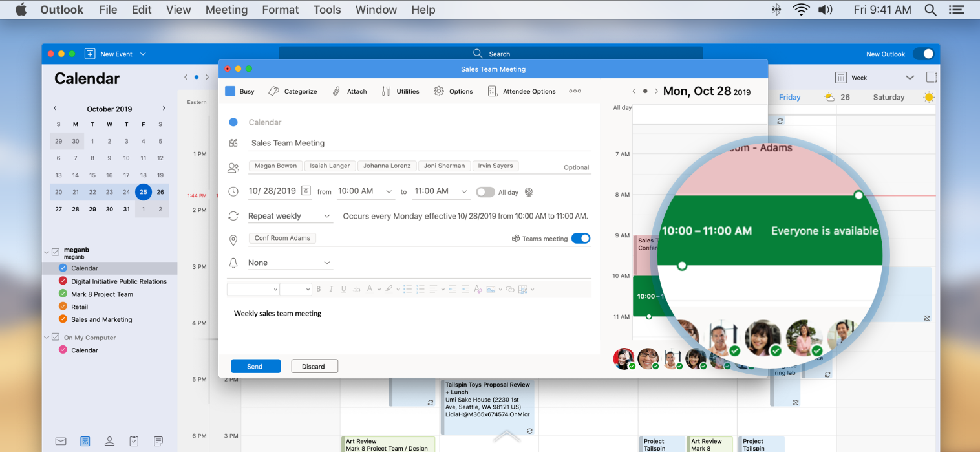Viewport: 980px width, 452px height.
Task: Open the Options gear
Action: [438, 91]
